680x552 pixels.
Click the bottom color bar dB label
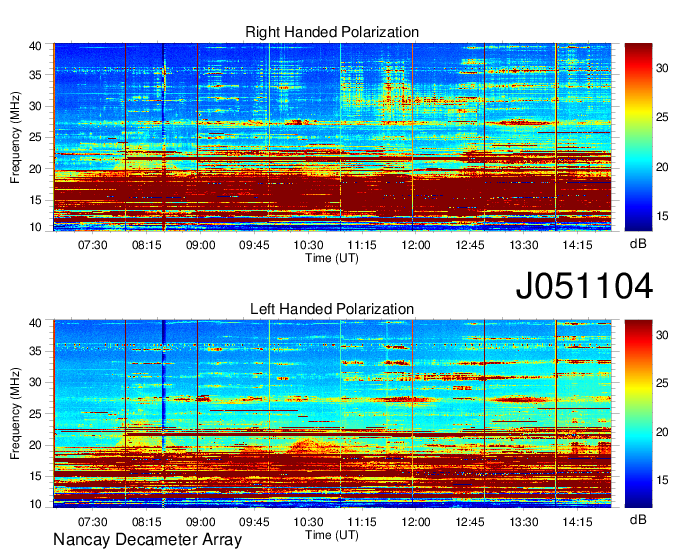pos(638,519)
